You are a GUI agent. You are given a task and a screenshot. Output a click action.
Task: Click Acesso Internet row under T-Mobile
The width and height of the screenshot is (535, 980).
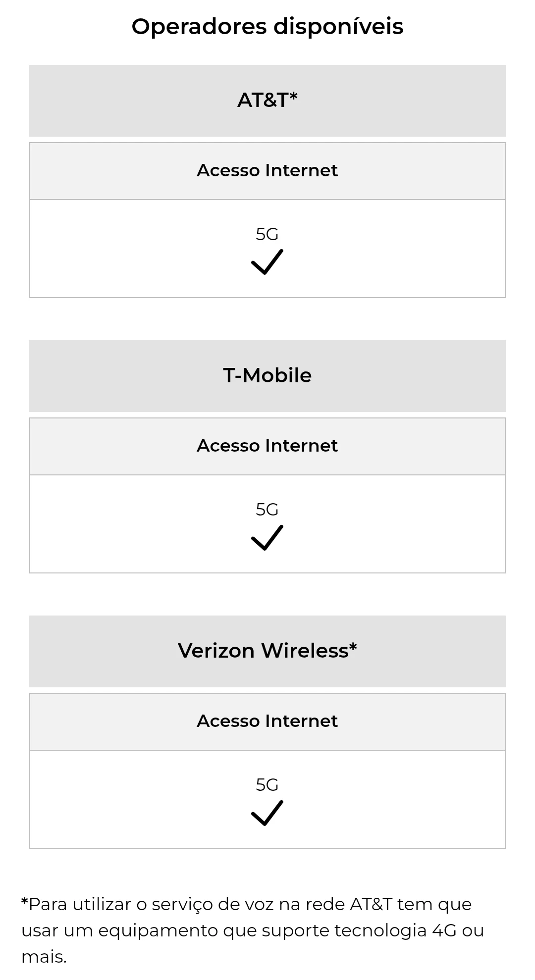point(267,446)
